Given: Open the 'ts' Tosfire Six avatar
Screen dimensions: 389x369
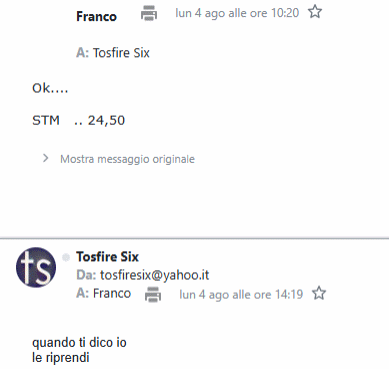Looking at the screenshot, I should click(x=36, y=267).
